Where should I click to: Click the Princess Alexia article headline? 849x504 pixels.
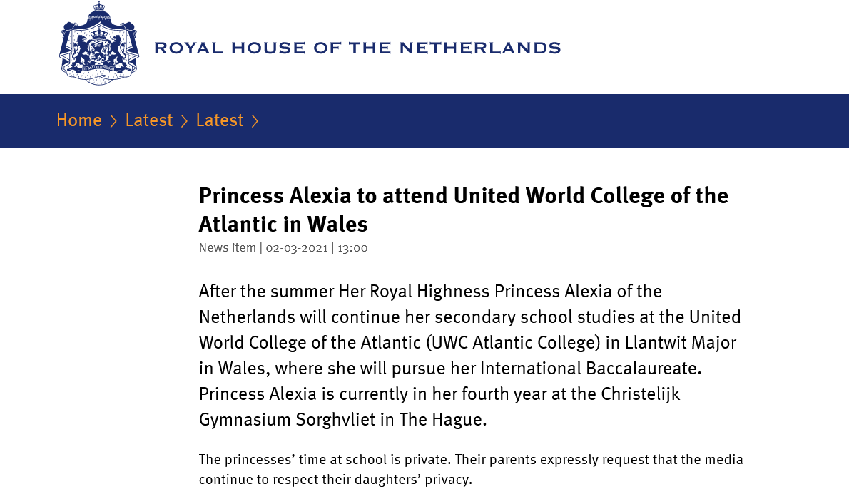(x=463, y=210)
